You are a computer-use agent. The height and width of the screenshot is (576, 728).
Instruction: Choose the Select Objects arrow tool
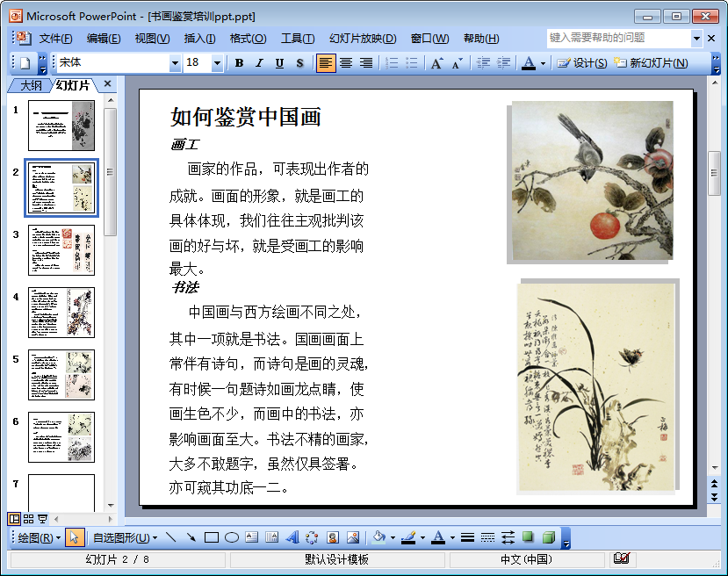tap(74, 538)
